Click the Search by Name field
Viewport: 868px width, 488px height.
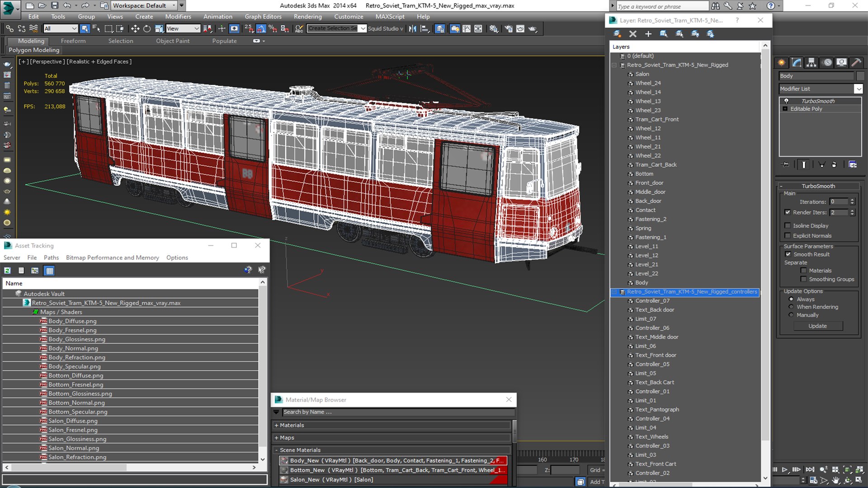pos(398,412)
